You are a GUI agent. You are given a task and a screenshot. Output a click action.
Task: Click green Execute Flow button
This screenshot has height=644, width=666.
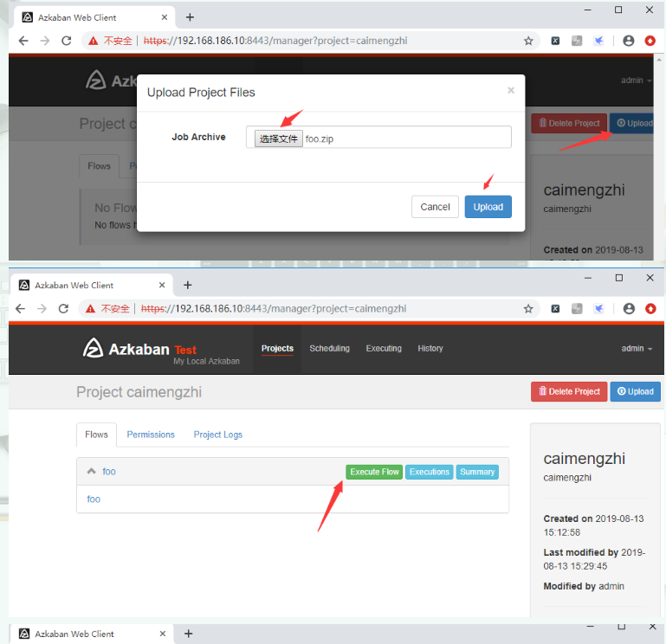coord(374,472)
